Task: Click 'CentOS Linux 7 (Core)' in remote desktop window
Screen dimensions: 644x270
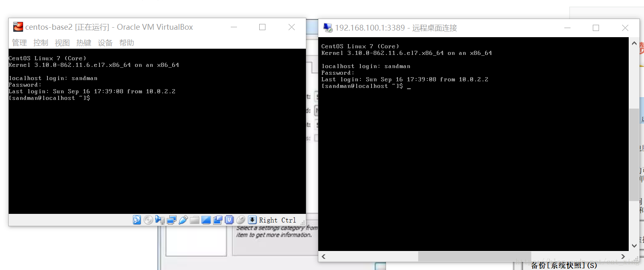Action: coord(360,46)
